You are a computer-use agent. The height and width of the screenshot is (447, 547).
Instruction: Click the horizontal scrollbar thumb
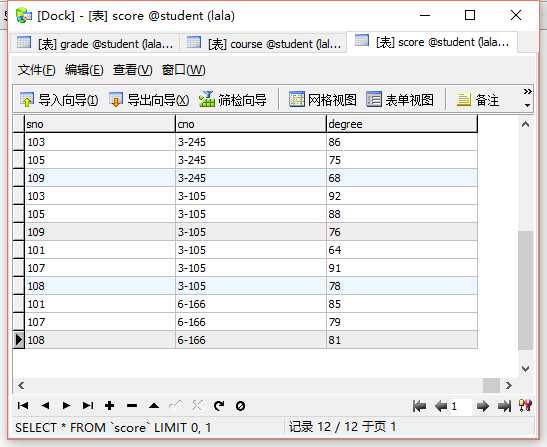tap(492, 385)
